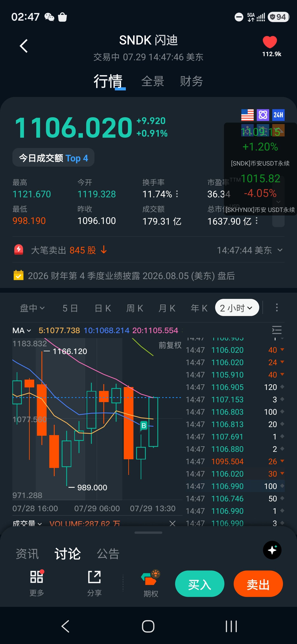Tap market cap three-dot icon
The width and height of the screenshot is (297, 644).
pos(257,220)
